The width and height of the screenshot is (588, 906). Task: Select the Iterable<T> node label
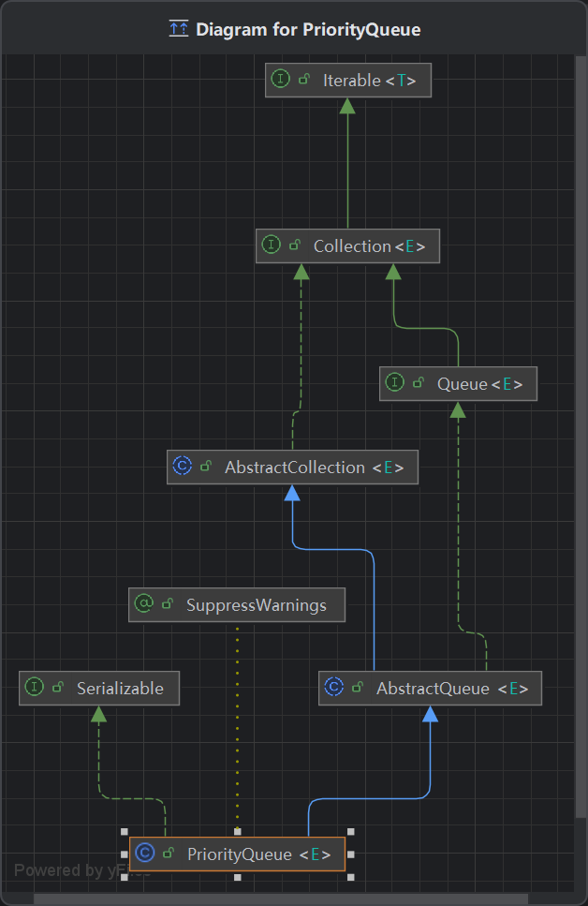370,81
